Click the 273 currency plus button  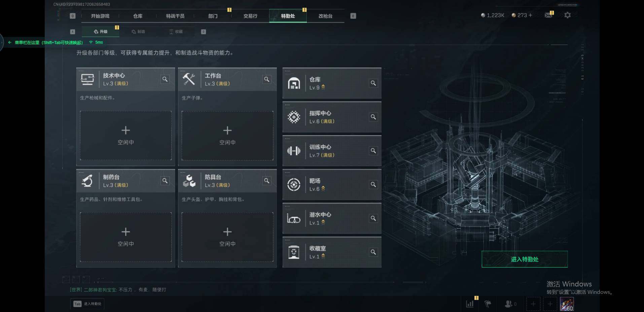(x=530, y=15)
